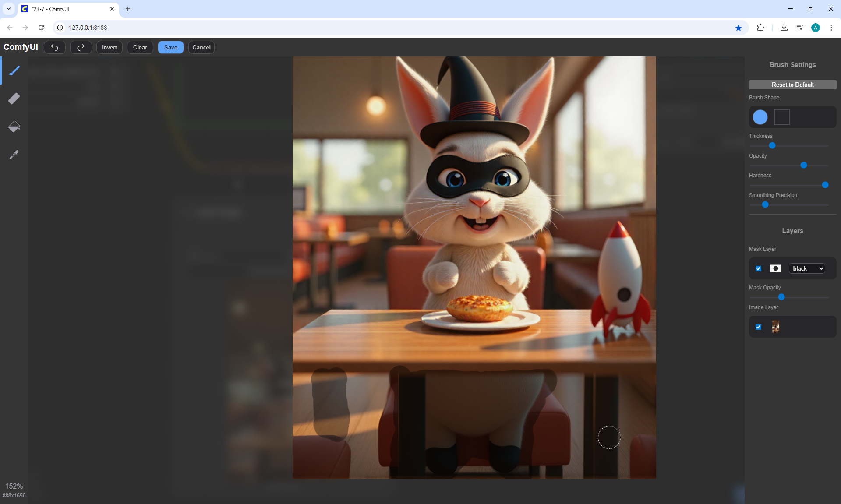The height and width of the screenshot is (504, 841).
Task: Open a new browser tab
Action: [128, 9]
